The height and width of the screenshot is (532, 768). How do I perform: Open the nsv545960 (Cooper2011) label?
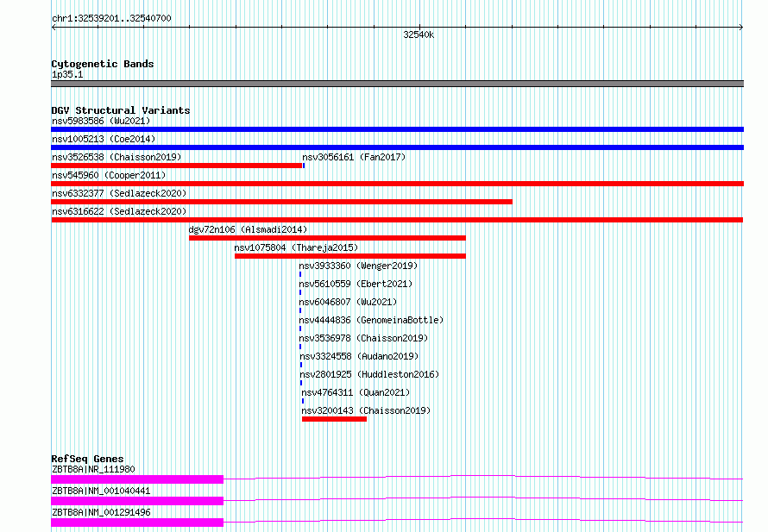tap(109, 175)
